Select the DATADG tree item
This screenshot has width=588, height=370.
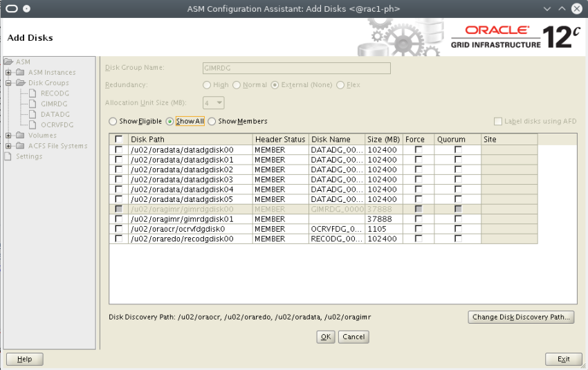click(55, 114)
